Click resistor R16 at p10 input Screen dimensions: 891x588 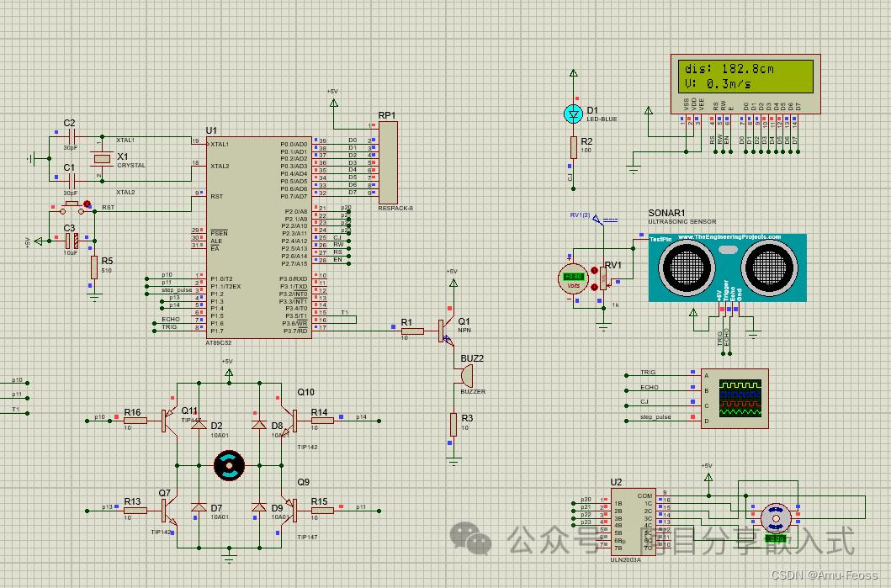(135, 421)
